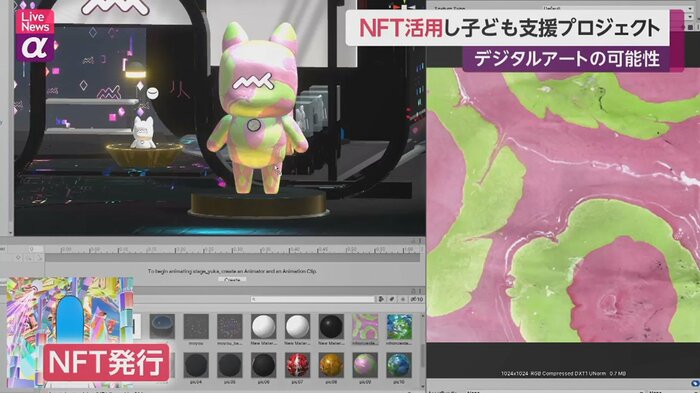The height and width of the screenshot is (393, 700).
Task: Select the blue-green pic10 material sphere
Action: tap(399, 365)
